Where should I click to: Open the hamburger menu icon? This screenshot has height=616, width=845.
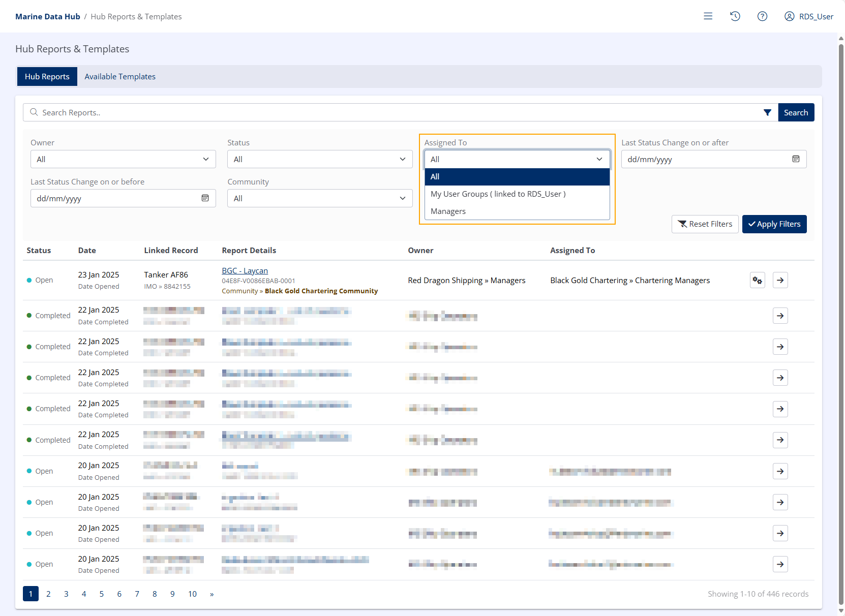(708, 16)
